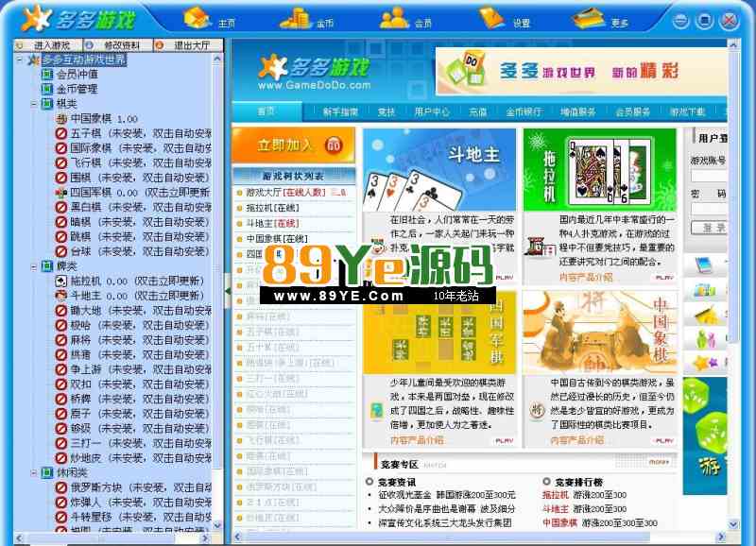Screen dimensions: 756x546
Task: Open 增值服务 nav tab
Action: click(578, 112)
